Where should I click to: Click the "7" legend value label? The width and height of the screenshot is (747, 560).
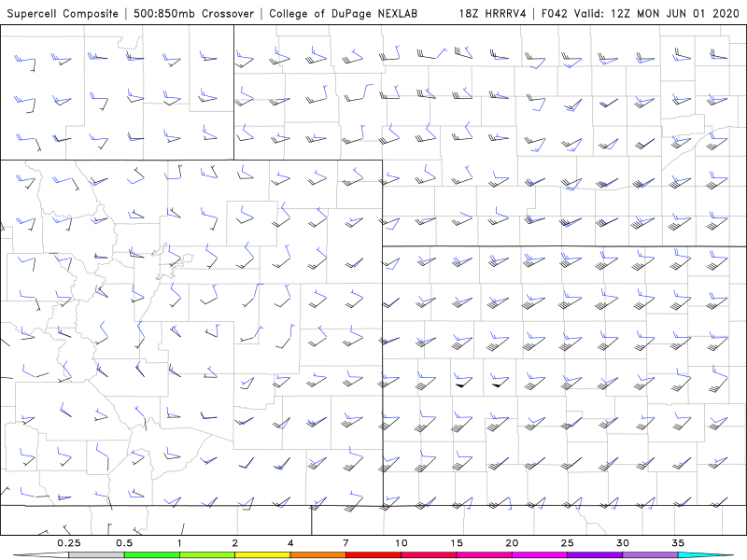tap(345, 543)
